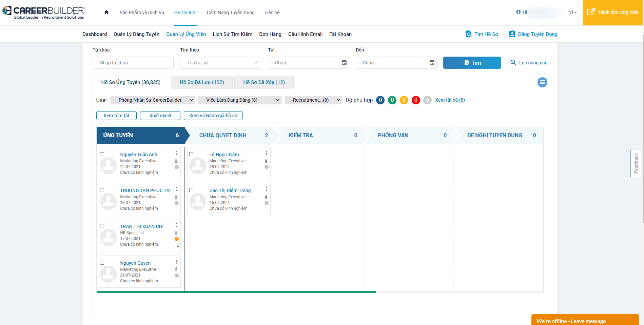
Task: Click Xuất excel button
Action: point(160,116)
